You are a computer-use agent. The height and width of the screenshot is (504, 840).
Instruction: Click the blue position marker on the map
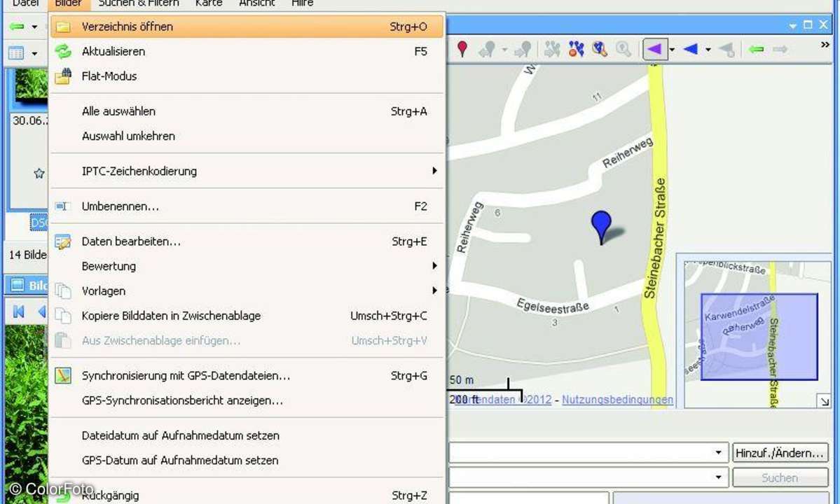click(601, 227)
